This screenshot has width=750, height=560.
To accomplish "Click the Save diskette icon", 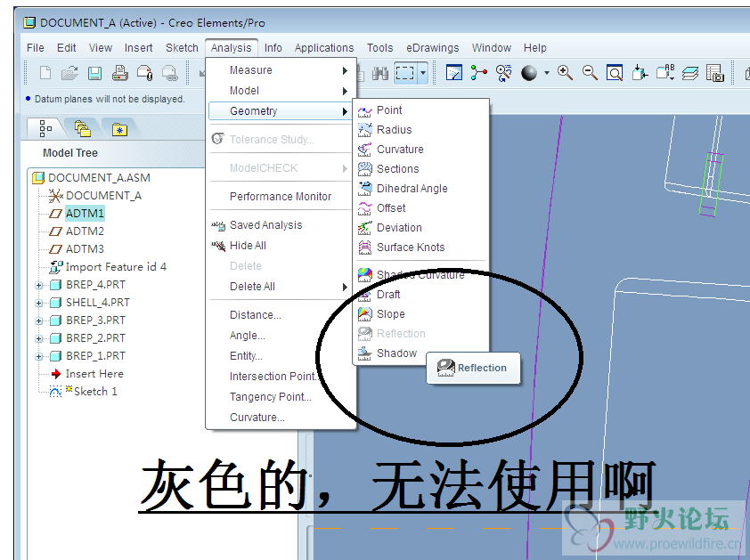I will coord(94,73).
